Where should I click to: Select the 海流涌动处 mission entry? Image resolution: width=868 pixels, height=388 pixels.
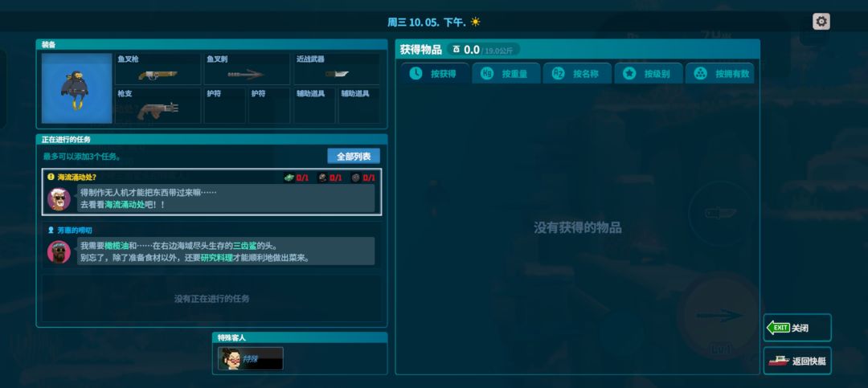tap(211, 191)
